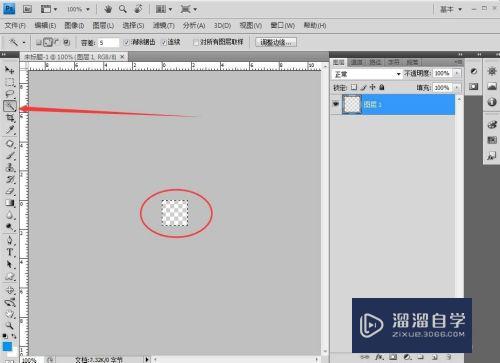Viewport: 500px width, 363px height.
Task: Open the 选择(S) menu
Action: click(x=133, y=25)
